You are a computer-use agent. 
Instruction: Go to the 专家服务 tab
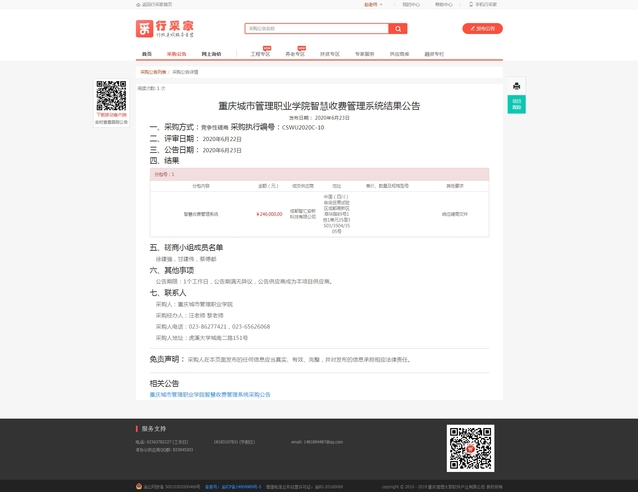(x=364, y=54)
